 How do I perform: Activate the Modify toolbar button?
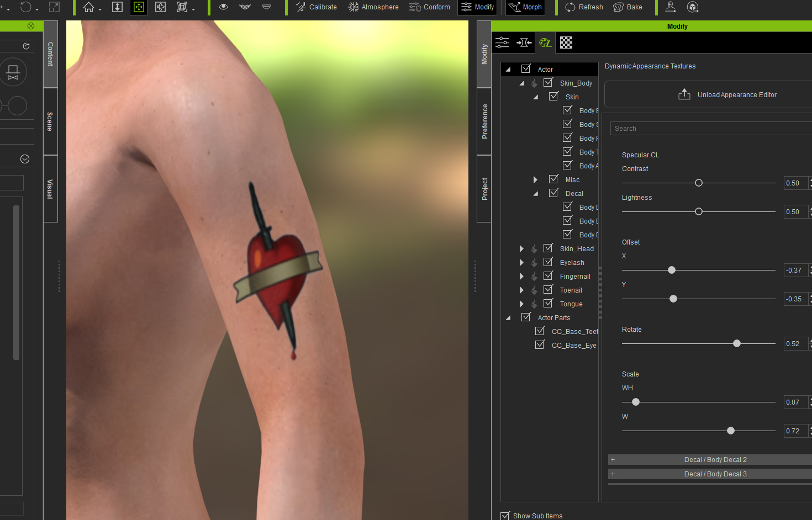(x=478, y=7)
